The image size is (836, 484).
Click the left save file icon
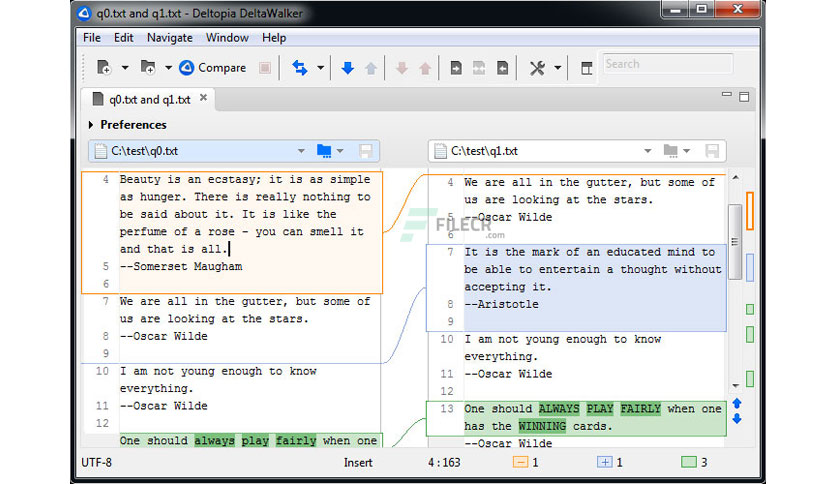click(366, 151)
